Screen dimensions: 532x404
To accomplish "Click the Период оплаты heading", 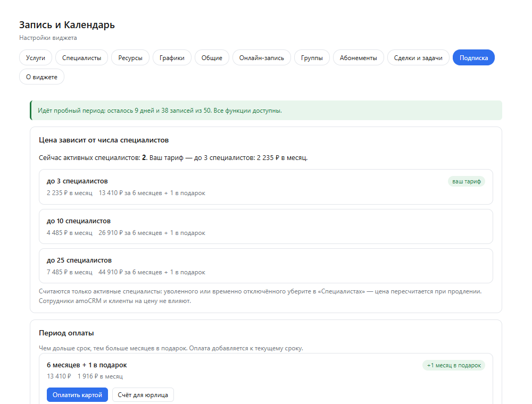I will [66, 333].
